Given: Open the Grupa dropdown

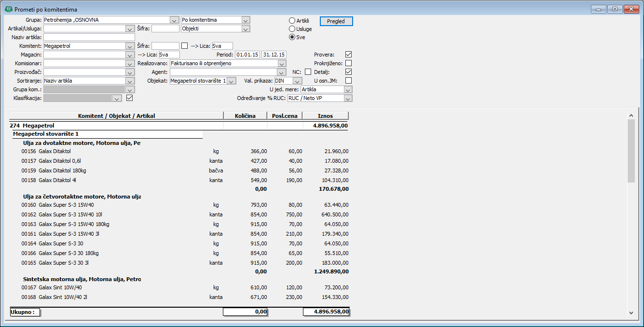Looking at the screenshot, I should pos(174,20).
